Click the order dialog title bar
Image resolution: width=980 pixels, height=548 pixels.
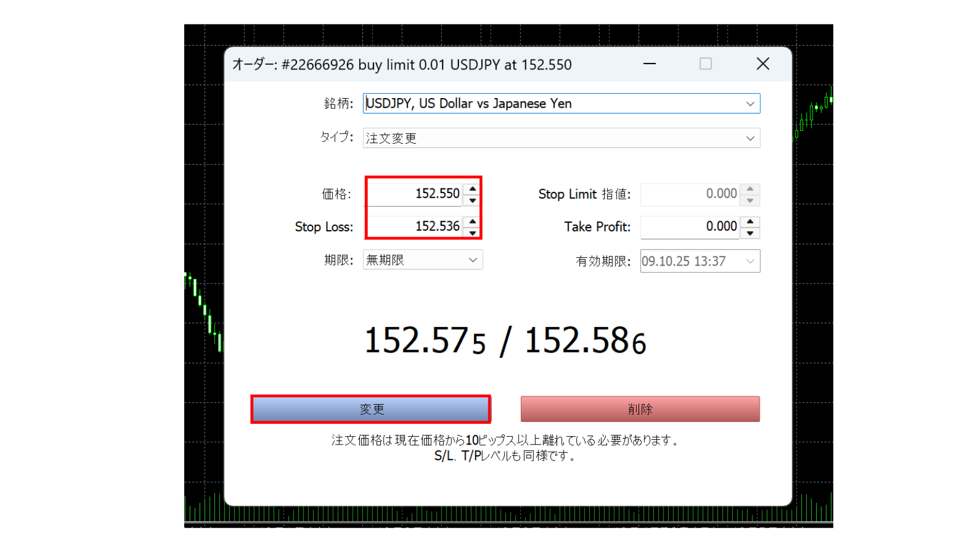tap(416, 64)
